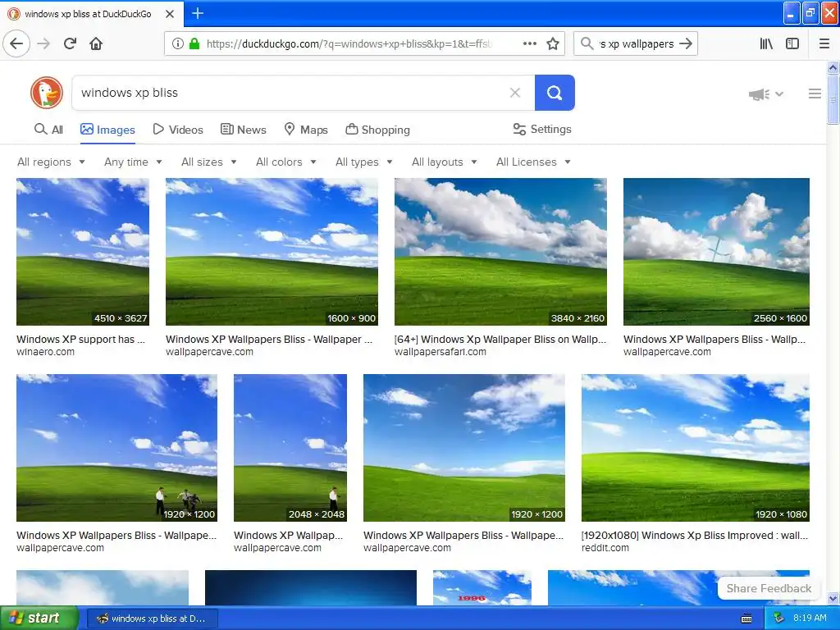Viewport: 840px width, 630px height.
Task: Expand the All Licenses filter
Action: (x=533, y=162)
